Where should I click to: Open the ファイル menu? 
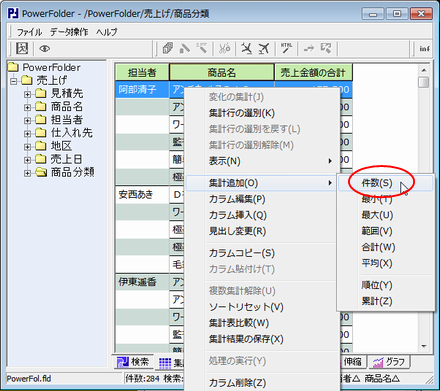pyautogui.click(x=29, y=32)
